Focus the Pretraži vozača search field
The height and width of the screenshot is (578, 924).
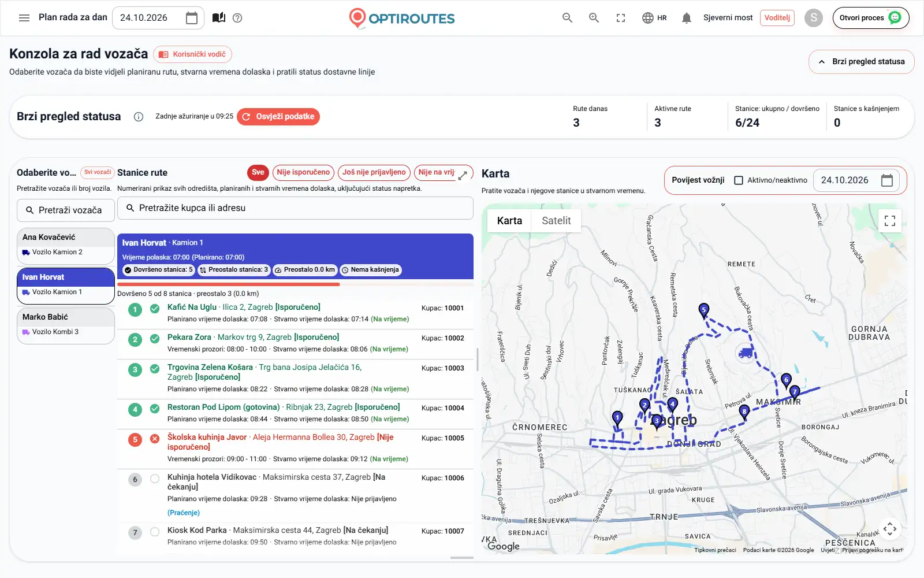[66, 210]
